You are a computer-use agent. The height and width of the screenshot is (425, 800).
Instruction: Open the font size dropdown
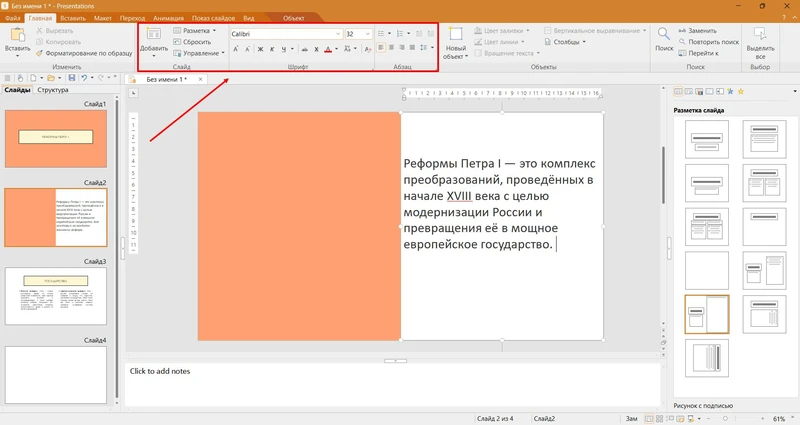point(367,34)
